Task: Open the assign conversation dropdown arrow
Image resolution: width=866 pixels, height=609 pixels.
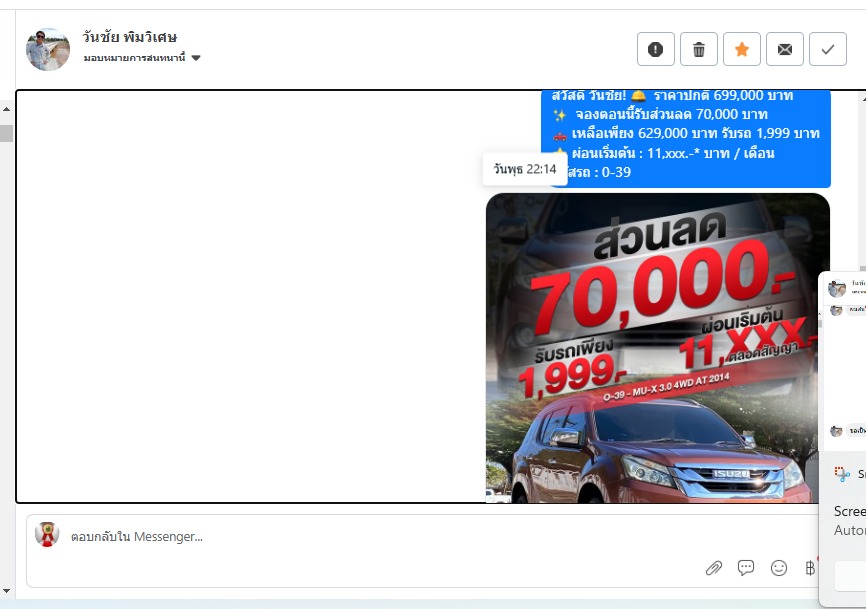Action: tap(196, 57)
